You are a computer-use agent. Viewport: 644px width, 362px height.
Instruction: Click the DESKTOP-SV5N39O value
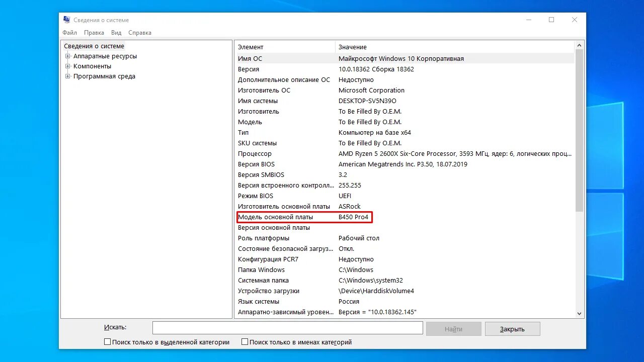367,101
